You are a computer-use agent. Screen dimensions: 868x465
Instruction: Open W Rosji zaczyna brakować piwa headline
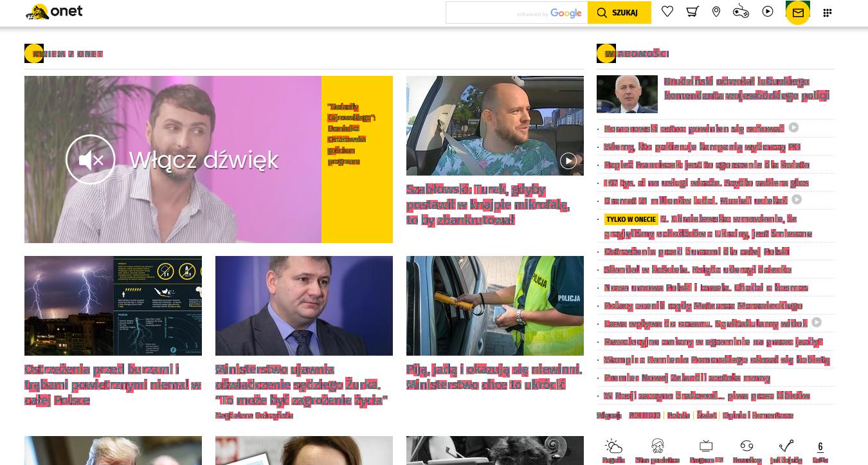(x=707, y=396)
